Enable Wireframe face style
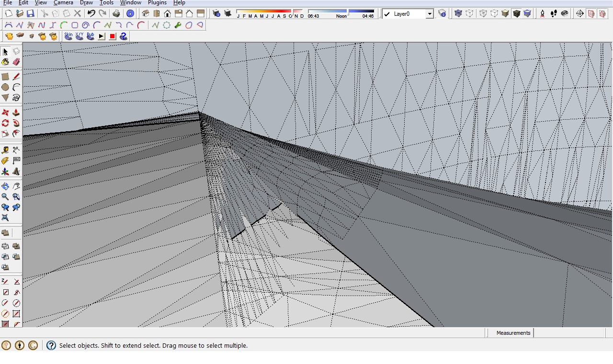 coord(483,13)
